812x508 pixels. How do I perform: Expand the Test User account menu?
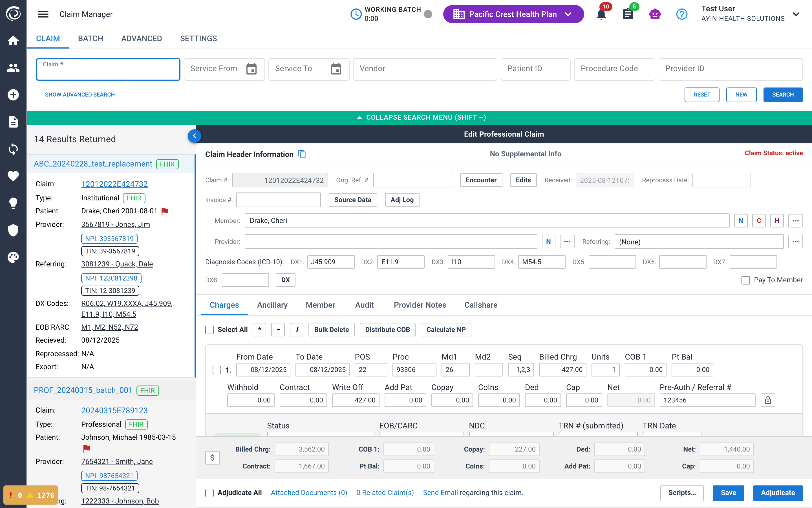[796, 14]
